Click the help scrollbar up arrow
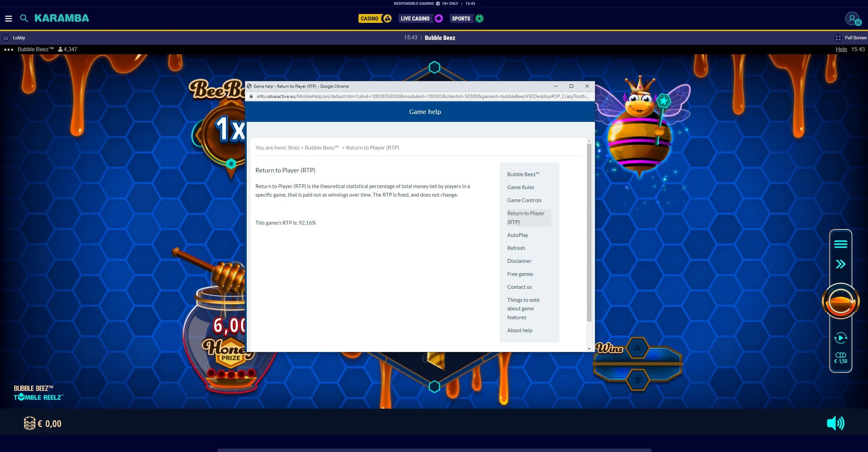 click(589, 141)
